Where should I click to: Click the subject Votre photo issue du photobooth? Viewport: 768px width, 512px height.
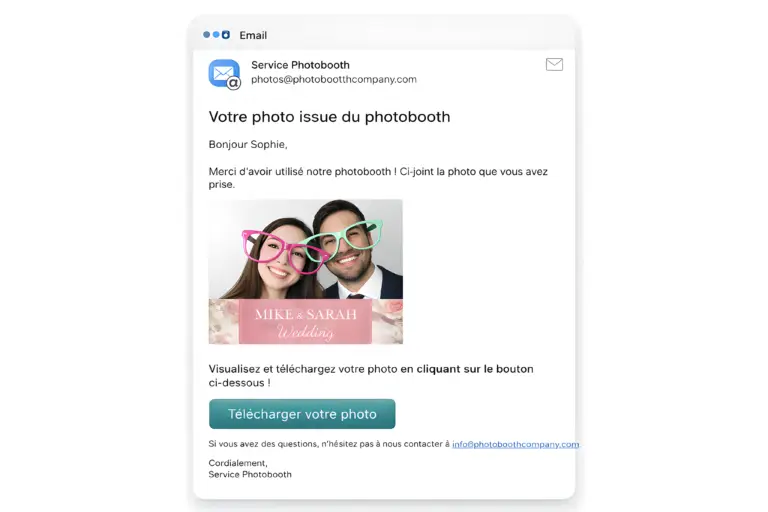(329, 117)
